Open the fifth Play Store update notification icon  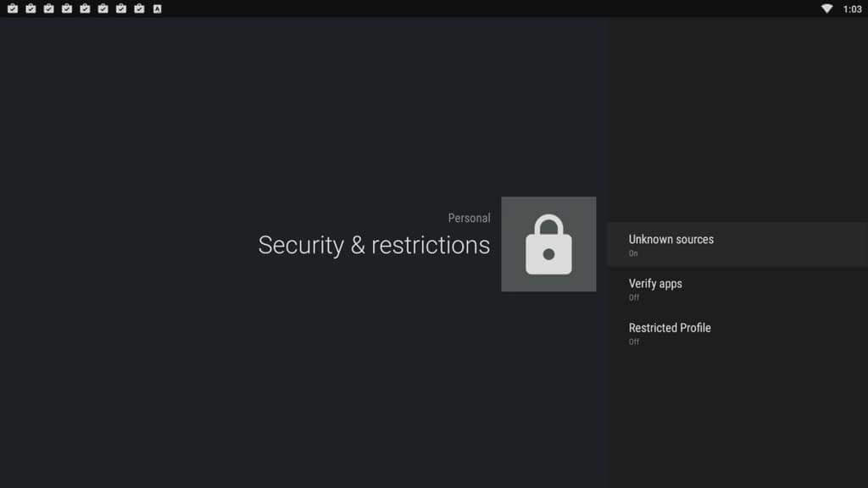[x=86, y=8]
